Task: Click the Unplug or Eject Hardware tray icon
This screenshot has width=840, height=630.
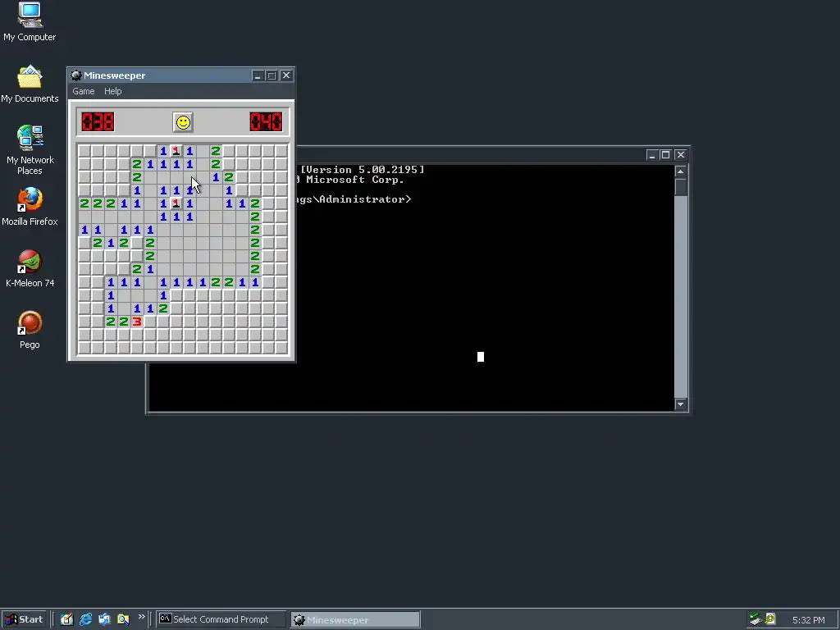Action: coord(756,619)
